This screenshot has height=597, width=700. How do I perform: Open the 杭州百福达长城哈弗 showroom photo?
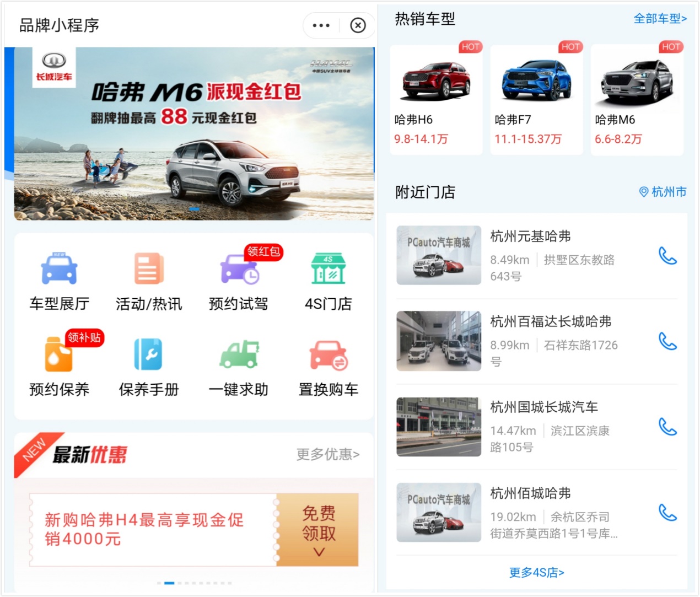[x=439, y=341]
